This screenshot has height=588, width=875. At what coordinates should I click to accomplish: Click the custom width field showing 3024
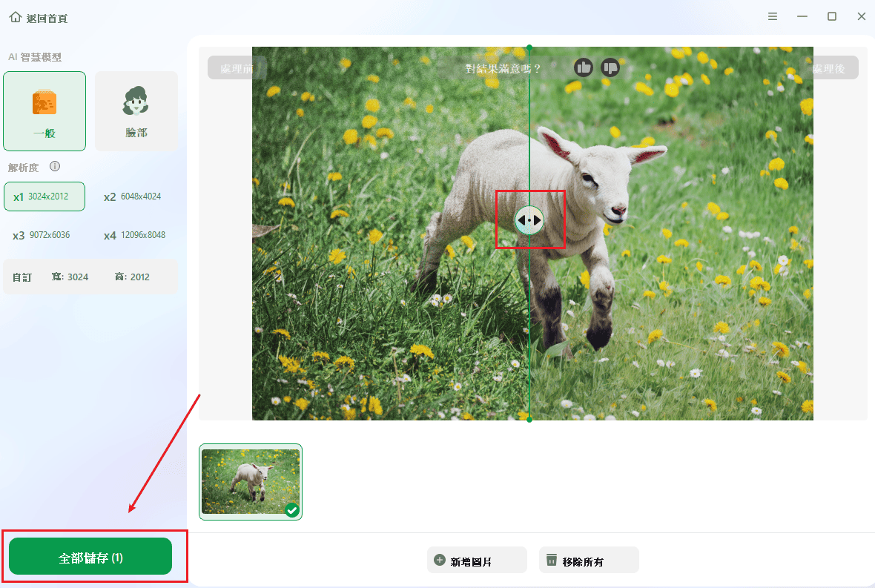pyautogui.click(x=77, y=277)
